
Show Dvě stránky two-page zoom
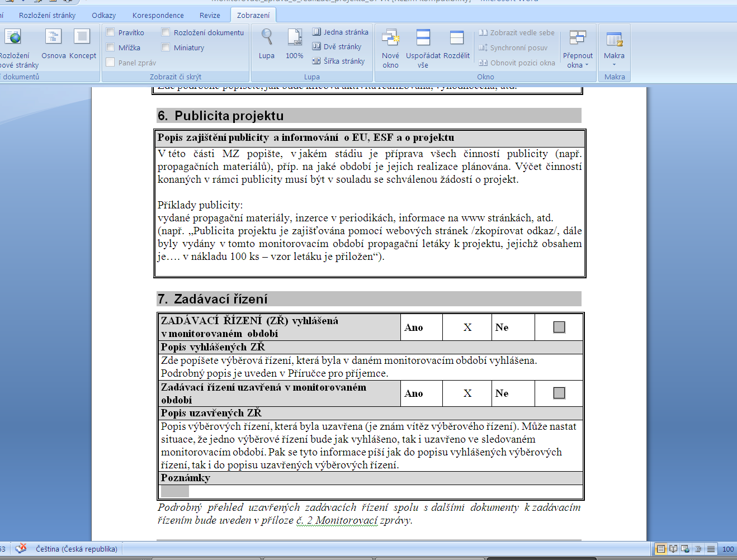click(337, 46)
